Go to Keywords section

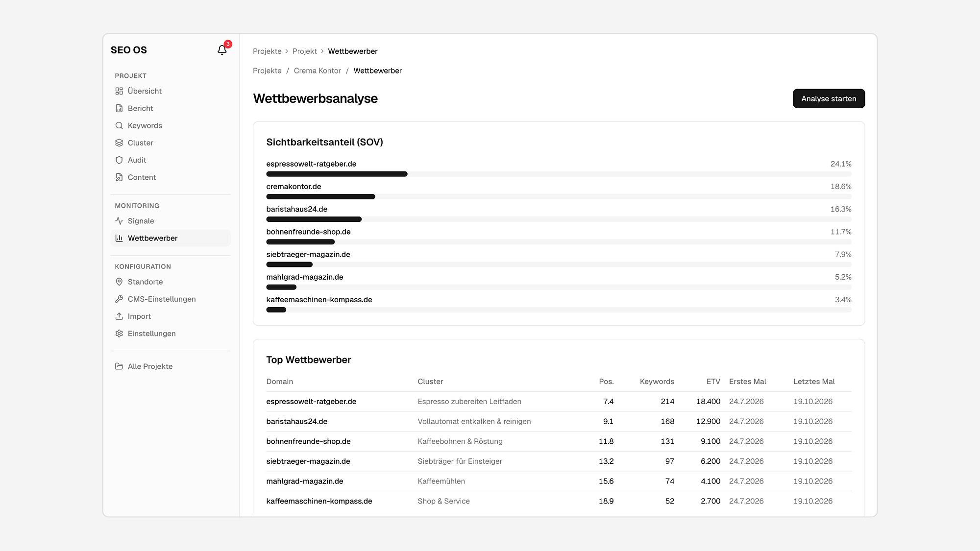171,125
